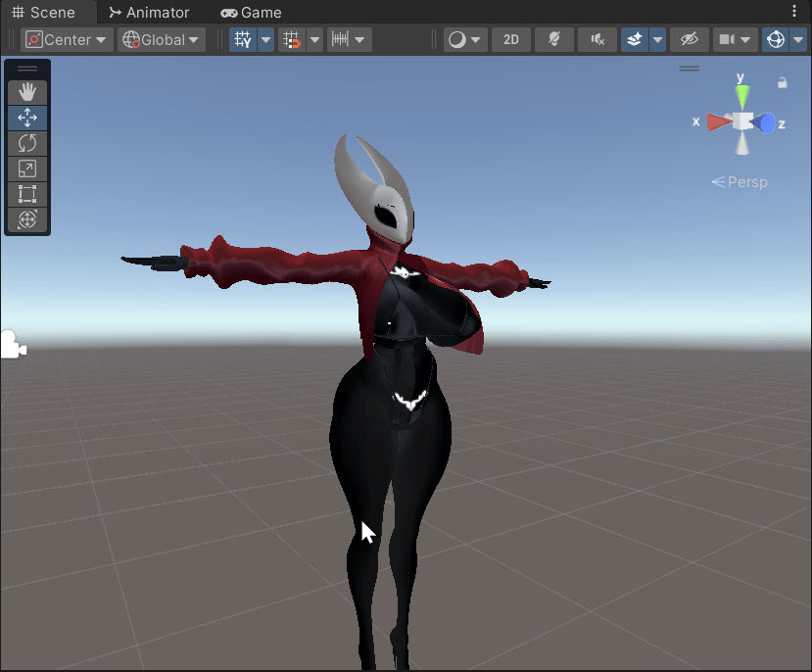
Task: Select the Rect transform tool
Action: (x=27, y=194)
